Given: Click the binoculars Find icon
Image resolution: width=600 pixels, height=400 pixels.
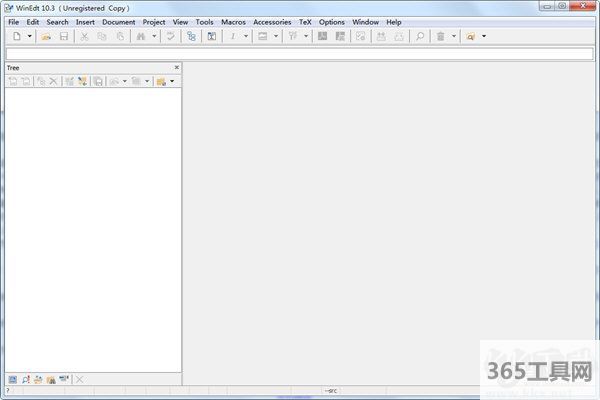Looking at the screenshot, I should pos(141,36).
